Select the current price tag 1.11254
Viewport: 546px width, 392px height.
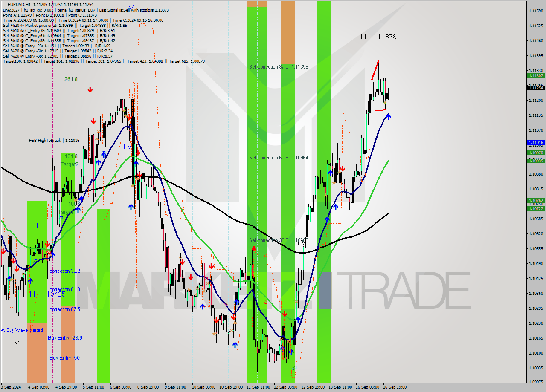click(536, 88)
